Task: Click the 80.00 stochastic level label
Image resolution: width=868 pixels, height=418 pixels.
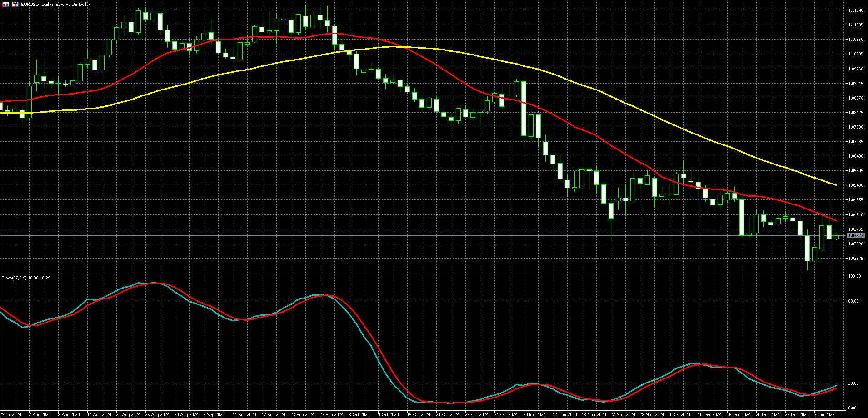Action: pyautogui.click(x=853, y=301)
